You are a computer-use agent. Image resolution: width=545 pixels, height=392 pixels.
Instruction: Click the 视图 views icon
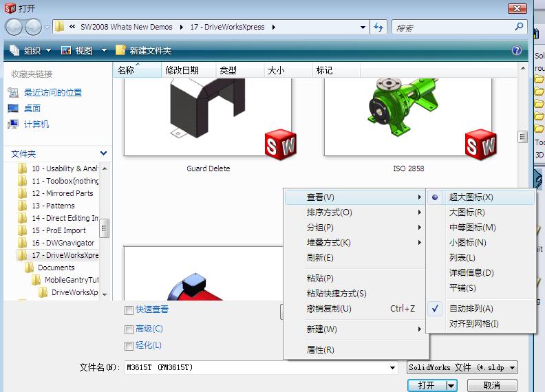tap(65, 50)
